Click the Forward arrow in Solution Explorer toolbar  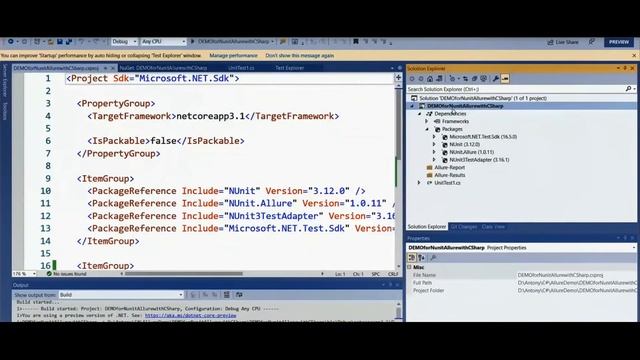pyautogui.click(x=421, y=79)
